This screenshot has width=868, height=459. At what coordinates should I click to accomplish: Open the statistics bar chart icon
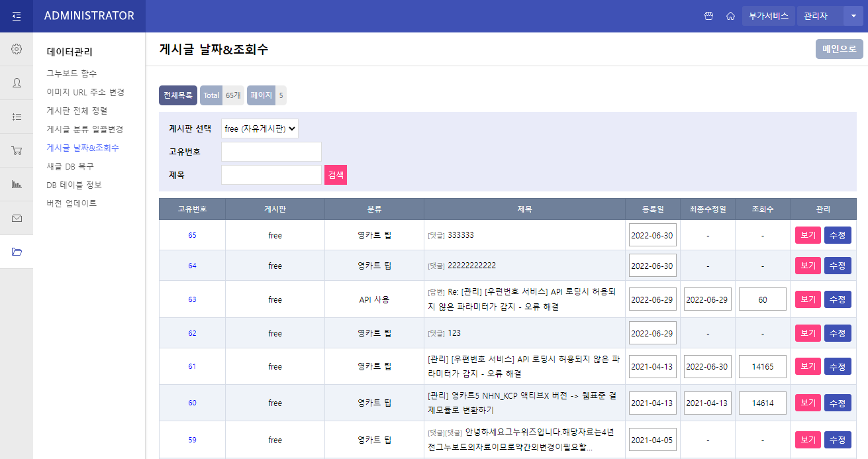(x=17, y=184)
